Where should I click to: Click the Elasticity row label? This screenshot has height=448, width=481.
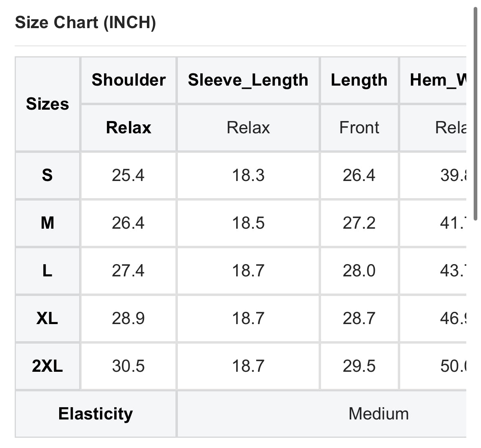95,414
